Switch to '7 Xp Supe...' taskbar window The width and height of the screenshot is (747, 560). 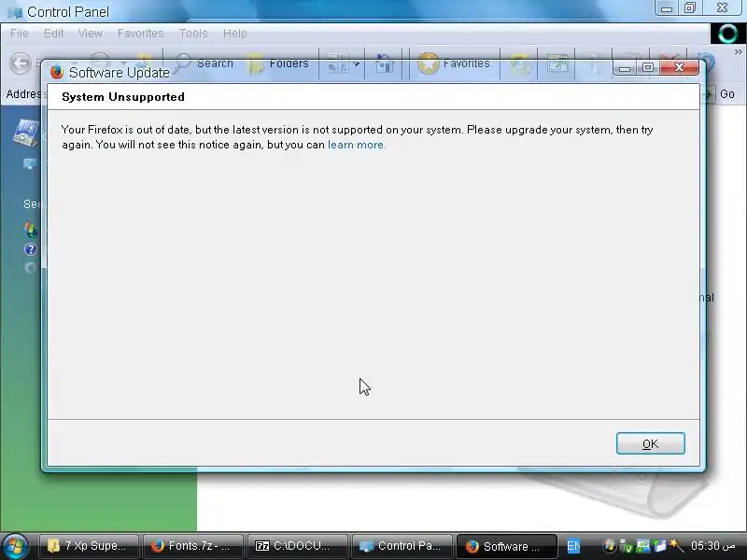(89, 546)
